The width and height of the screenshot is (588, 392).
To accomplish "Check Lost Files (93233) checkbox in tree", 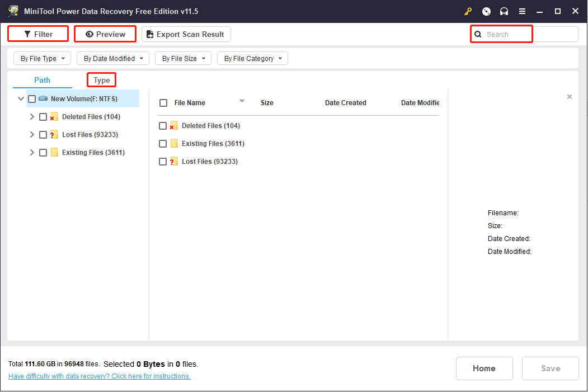I will point(43,135).
